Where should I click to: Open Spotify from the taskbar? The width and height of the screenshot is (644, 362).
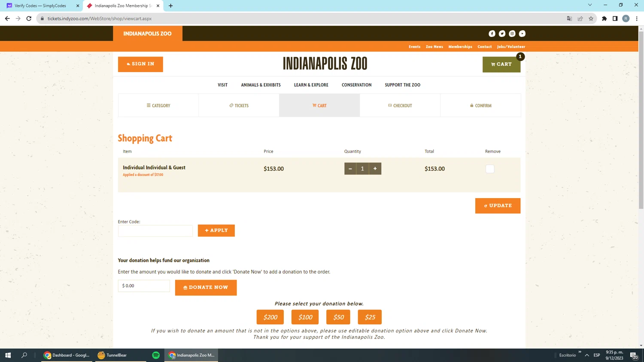[156, 355]
